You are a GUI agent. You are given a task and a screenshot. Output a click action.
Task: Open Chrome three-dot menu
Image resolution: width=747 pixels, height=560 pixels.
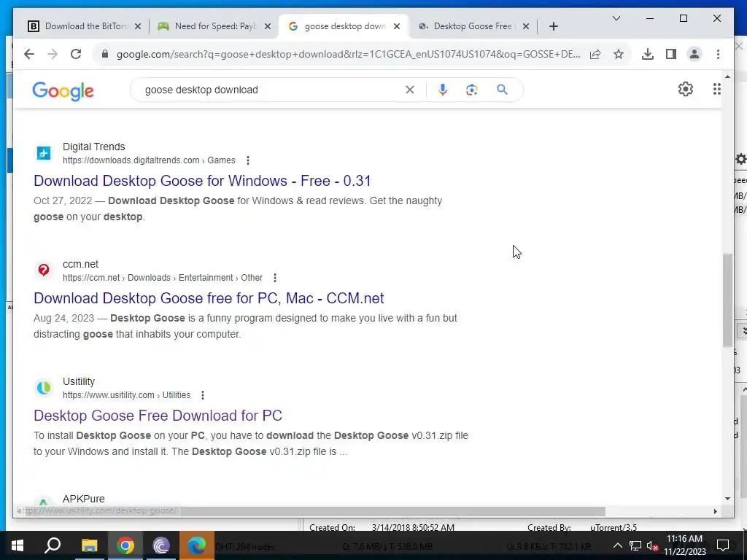pyautogui.click(x=718, y=54)
